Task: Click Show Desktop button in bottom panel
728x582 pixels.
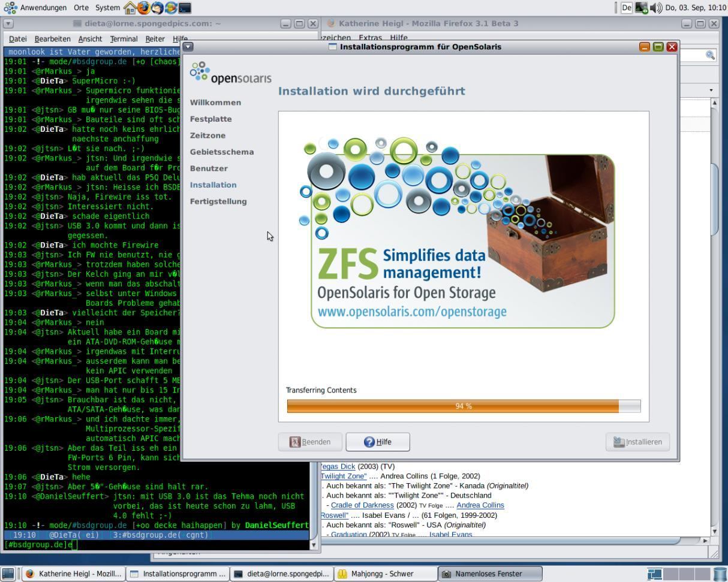Action: [x=8, y=574]
